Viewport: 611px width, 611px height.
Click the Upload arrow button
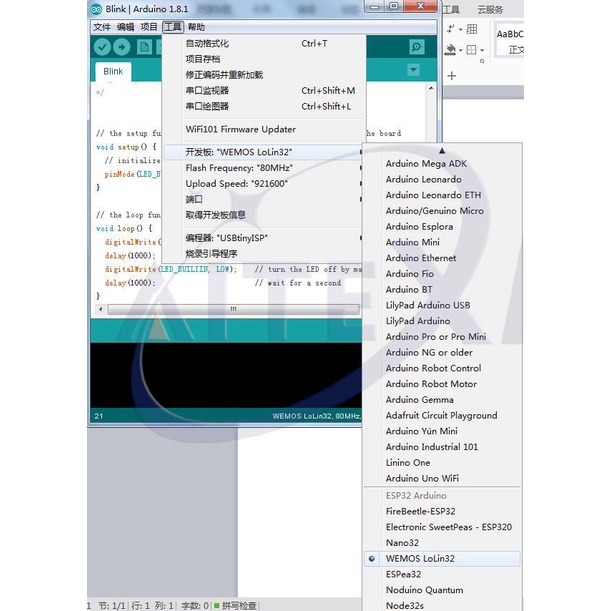coord(122,47)
